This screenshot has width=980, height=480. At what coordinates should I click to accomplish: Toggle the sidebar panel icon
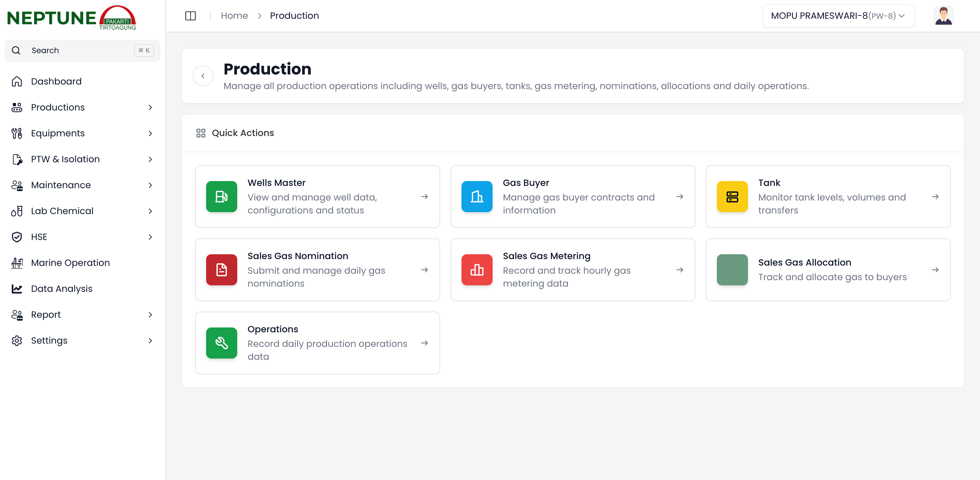pyautogui.click(x=190, y=16)
